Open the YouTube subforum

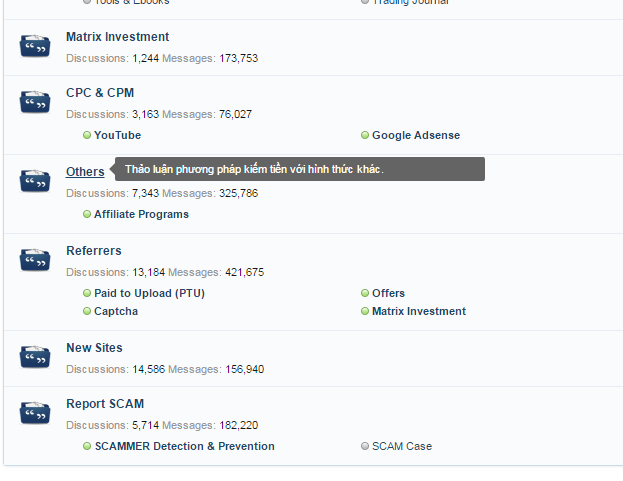point(117,135)
